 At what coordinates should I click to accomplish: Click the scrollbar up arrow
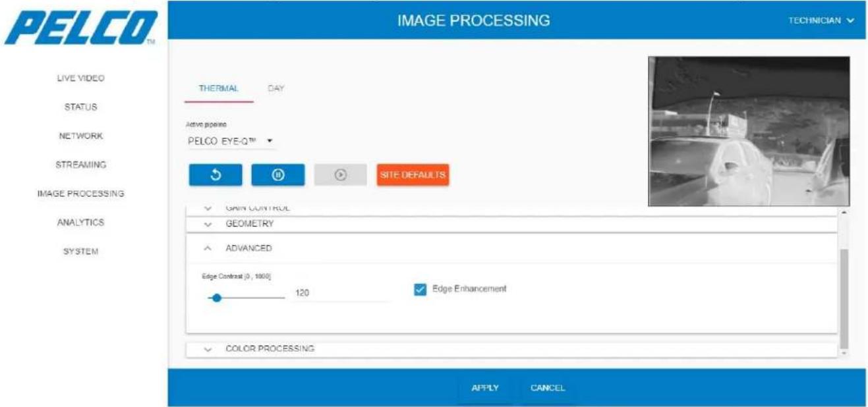[844, 212]
